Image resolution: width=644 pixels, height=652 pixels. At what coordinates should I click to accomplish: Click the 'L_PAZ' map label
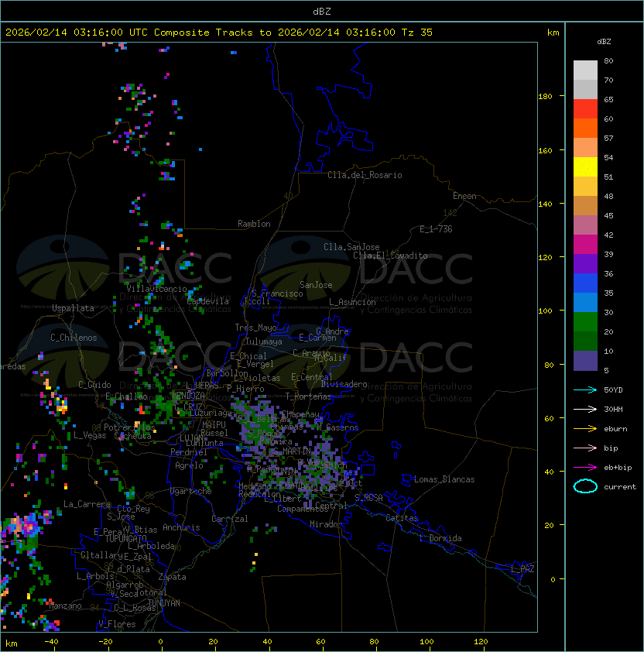[522, 569]
